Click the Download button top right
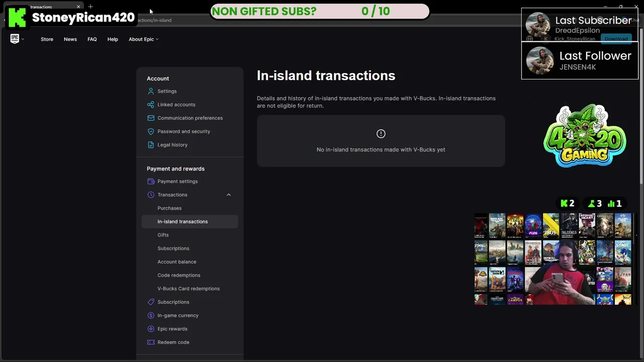Screen dimensions: 644x362 point(616,39)
